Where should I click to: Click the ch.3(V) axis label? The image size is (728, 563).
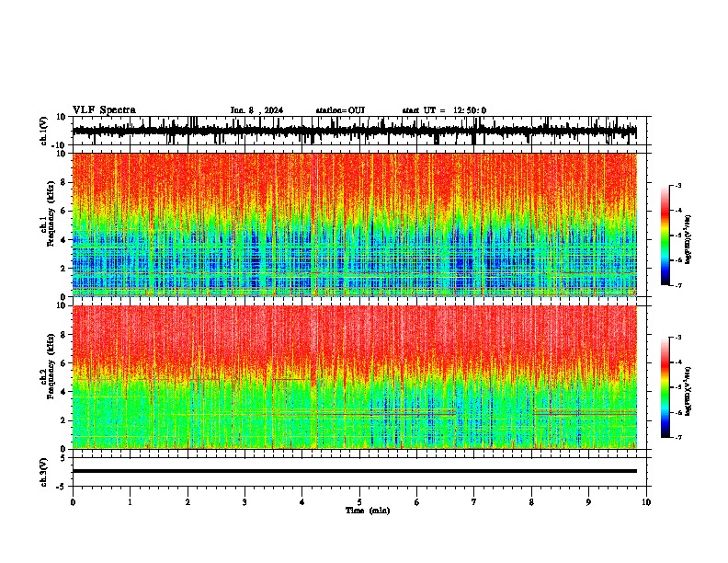coord(44,472)
